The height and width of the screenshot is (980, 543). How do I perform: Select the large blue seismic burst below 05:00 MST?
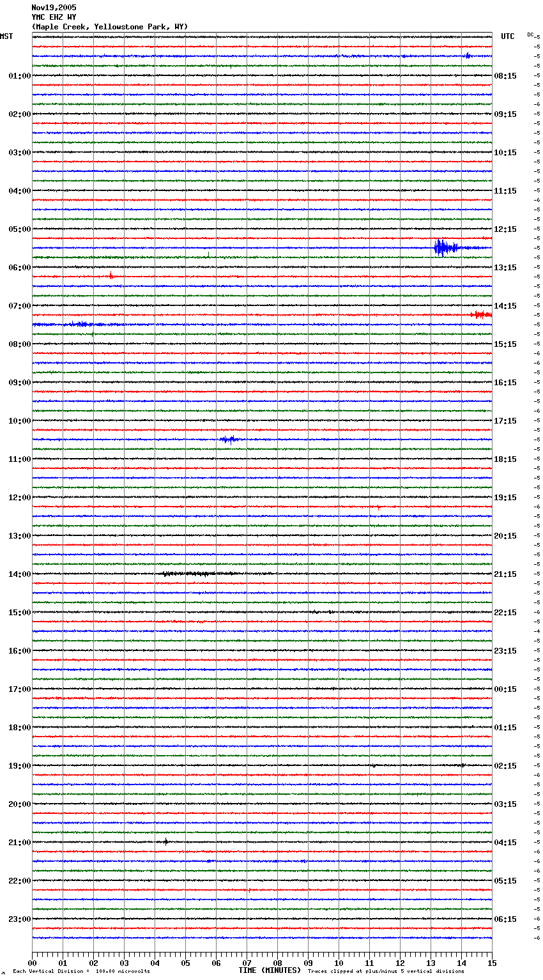(447, 248)
